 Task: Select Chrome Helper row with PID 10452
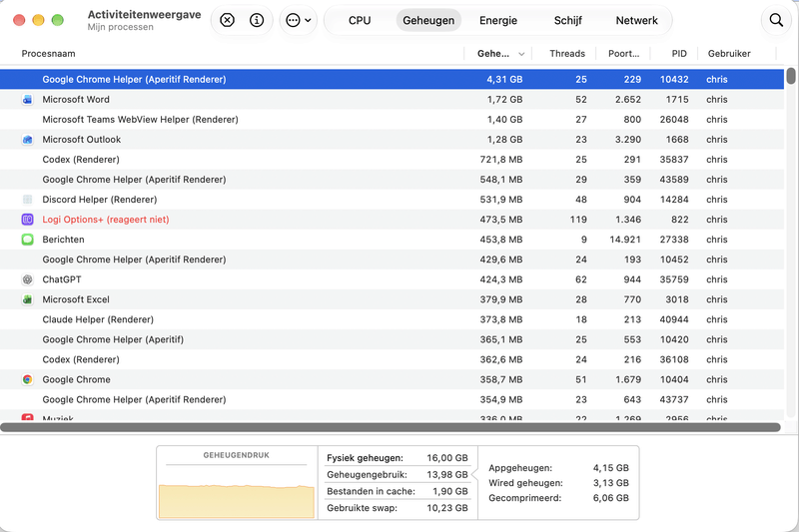click(x=392, y=260)
